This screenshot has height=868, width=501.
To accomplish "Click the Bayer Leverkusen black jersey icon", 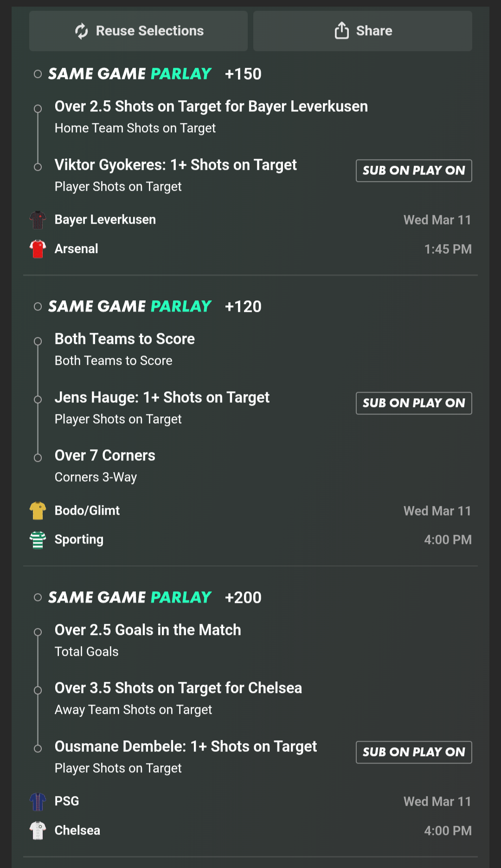I will 38,220.
